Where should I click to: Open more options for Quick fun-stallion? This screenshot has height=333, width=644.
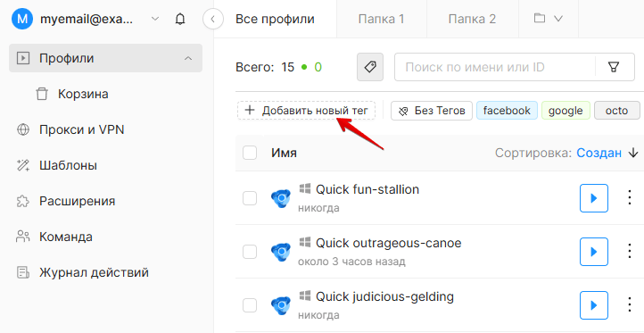[x=630, y=197]
